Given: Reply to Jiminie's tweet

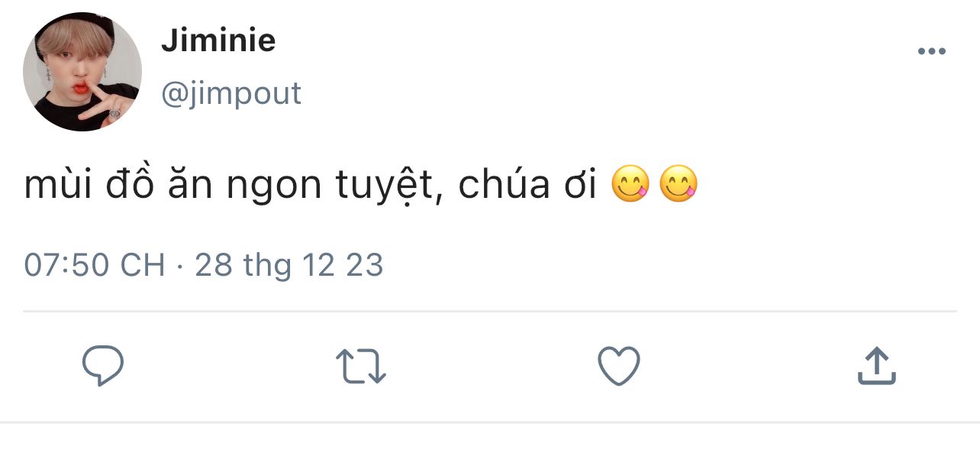Looking at the screenshot, I should pos(103,366).
